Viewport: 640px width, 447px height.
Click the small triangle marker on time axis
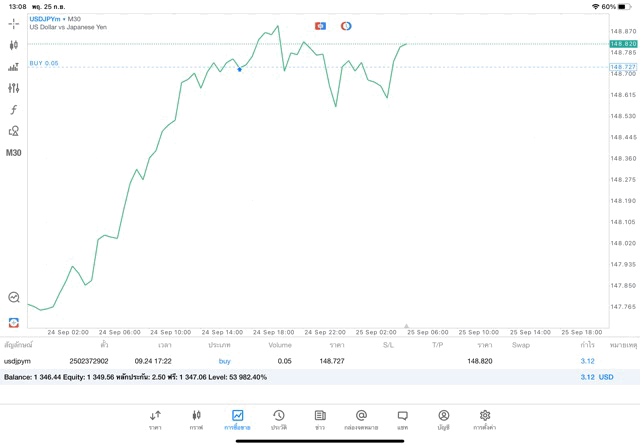pos(406,326)
